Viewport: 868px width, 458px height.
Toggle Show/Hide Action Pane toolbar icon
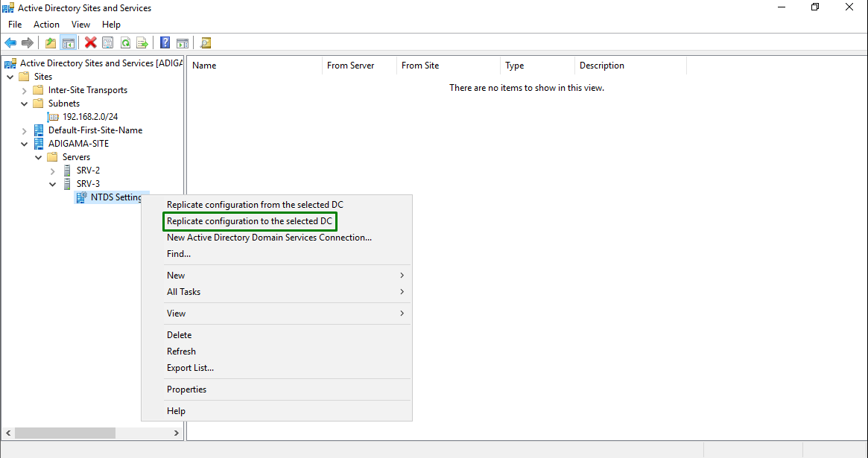click(182, 42)
